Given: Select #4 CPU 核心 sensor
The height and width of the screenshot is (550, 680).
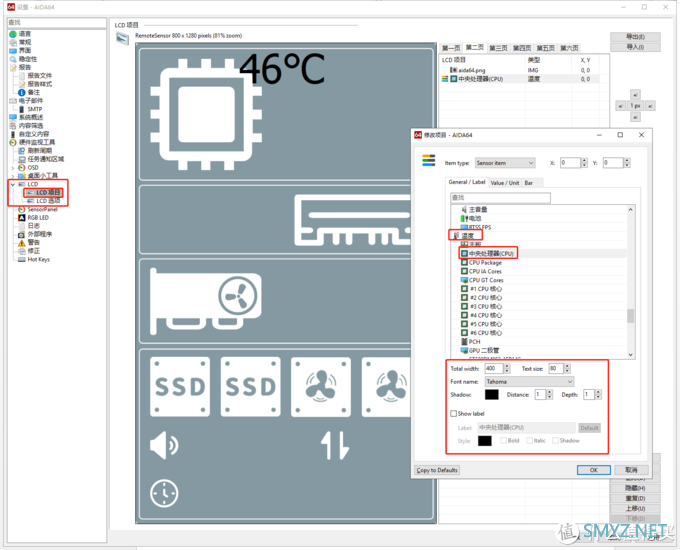Looking at the screenshot, I should point(486,315).
